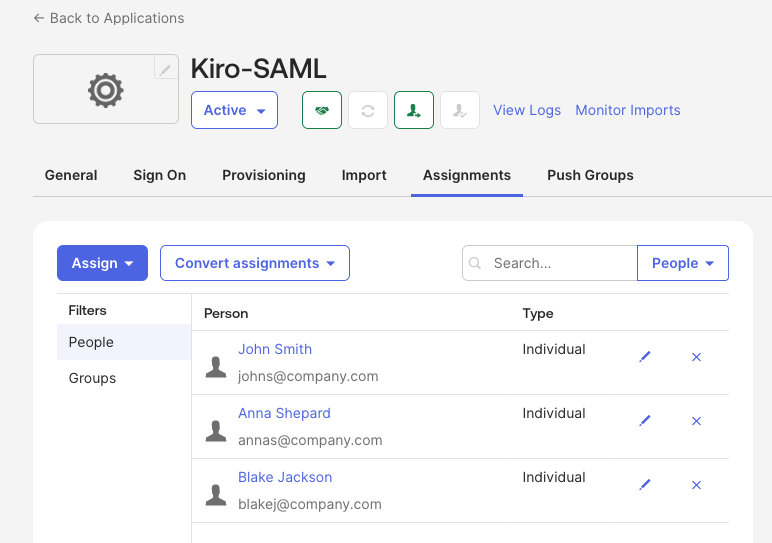Switch to the Provisioning tab
The width and height of the screenshot is (772, 543).
coord(264,175)
